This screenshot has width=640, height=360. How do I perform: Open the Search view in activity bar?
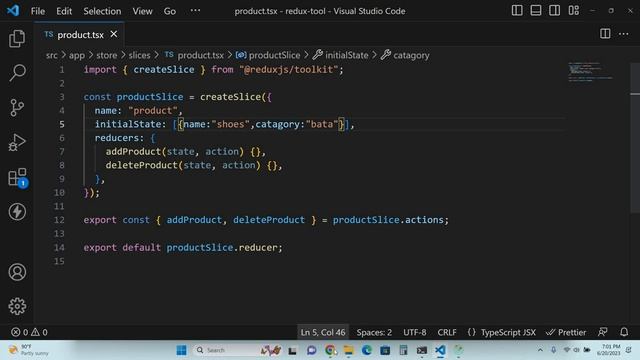pyautogui.click(x=17, y=73)
